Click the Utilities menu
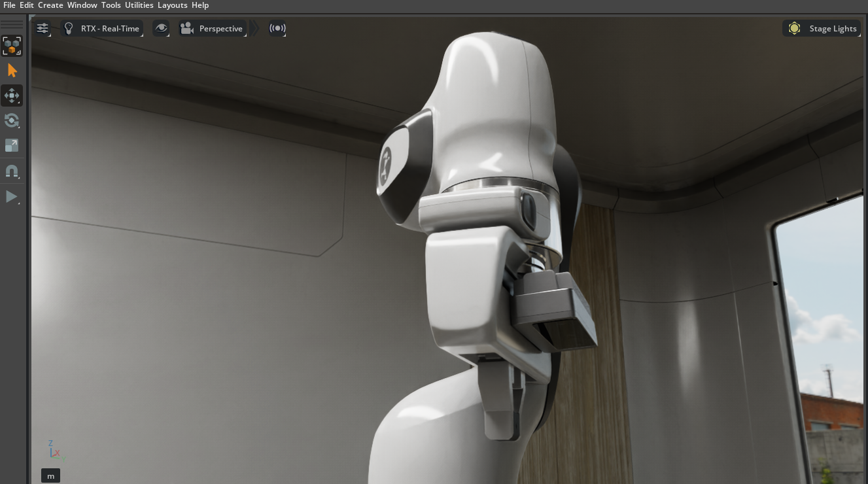Image resolution: width=868 pixels, height=484 pixels. [x=139, y=5]
